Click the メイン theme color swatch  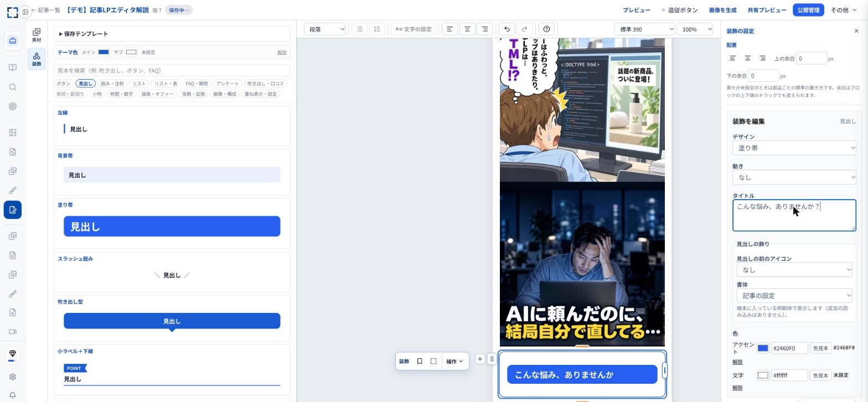104,52
